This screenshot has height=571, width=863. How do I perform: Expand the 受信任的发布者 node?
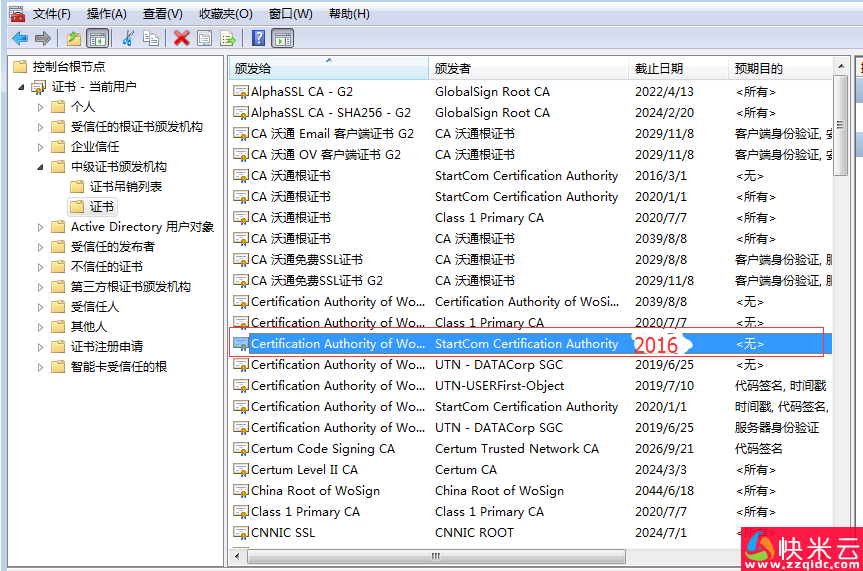(x=40, y=247)
